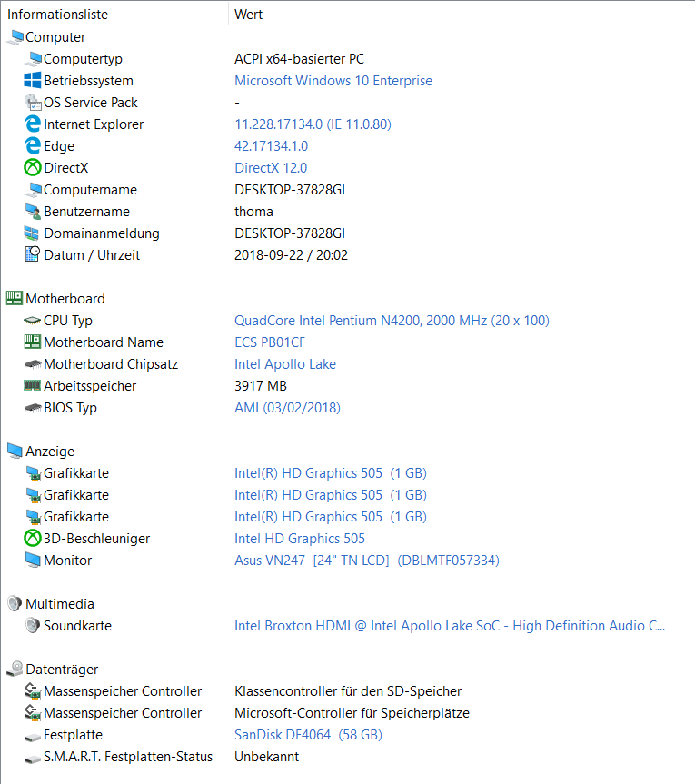695x784 pixels.
Task: Open the DirectX 12.0 link
Action: coord(271,167)
